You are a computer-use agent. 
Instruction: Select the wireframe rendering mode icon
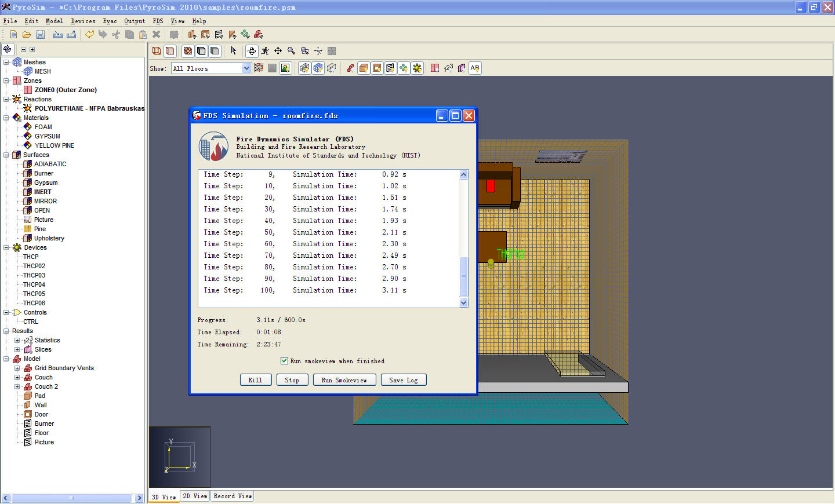pos(157,51)
